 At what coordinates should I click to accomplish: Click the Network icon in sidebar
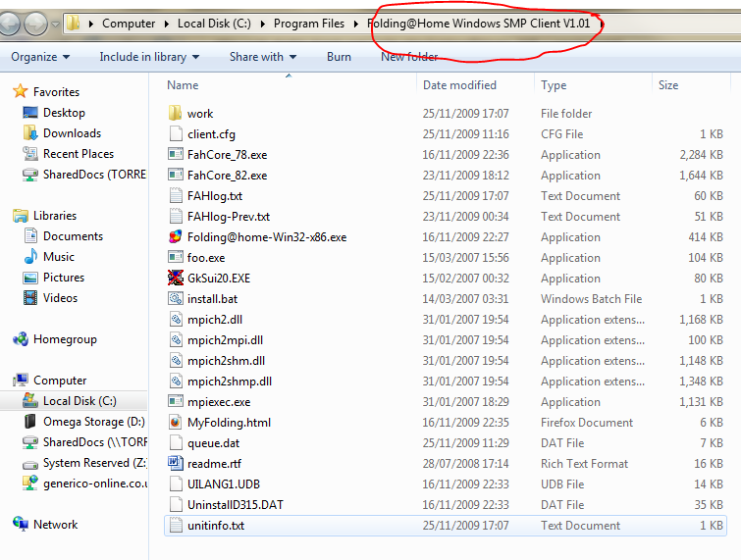(x=21, y=523)
